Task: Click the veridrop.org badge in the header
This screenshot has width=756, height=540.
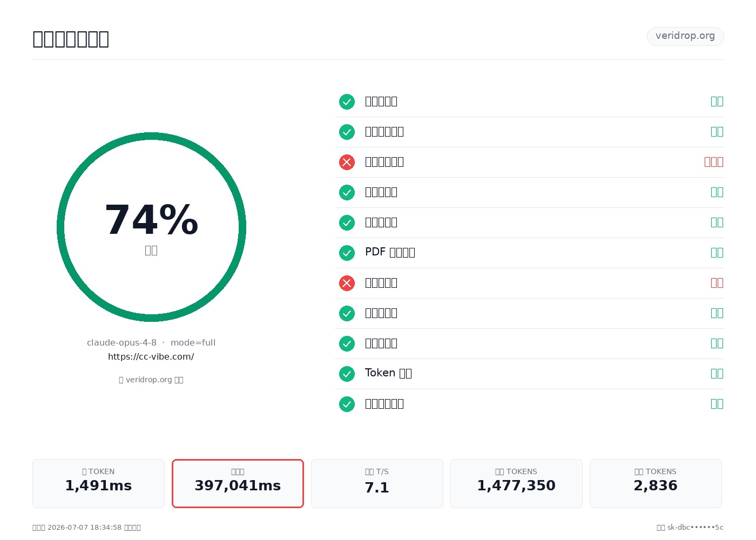Action: [685, 36]
